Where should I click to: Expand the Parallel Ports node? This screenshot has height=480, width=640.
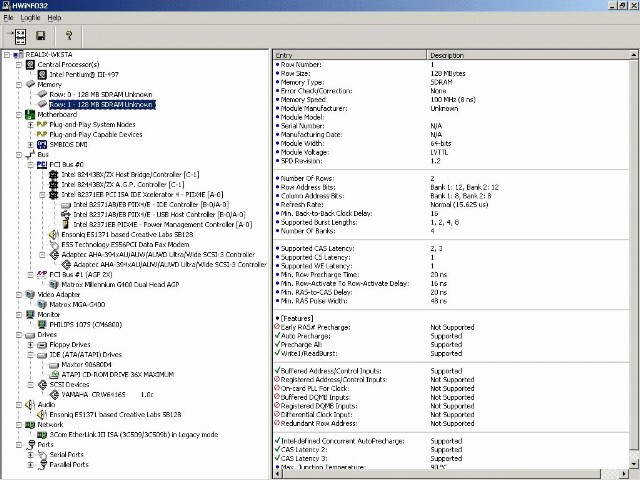[x=31, y=464]
